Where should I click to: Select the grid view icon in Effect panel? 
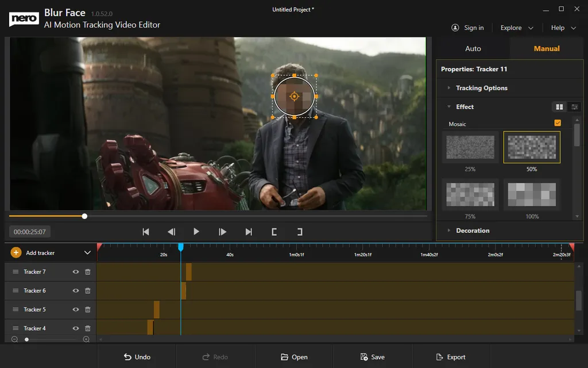pyautogui.click(x=559, y=106)
